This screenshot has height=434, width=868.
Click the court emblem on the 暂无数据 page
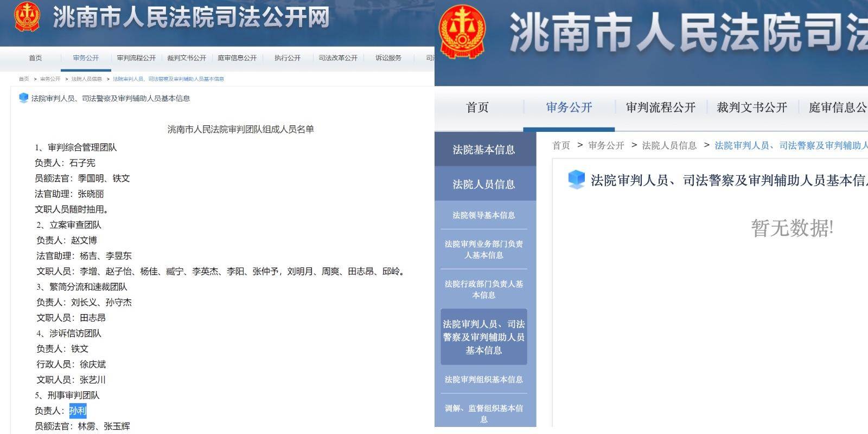pyautogui.click(x=462, y=31)
